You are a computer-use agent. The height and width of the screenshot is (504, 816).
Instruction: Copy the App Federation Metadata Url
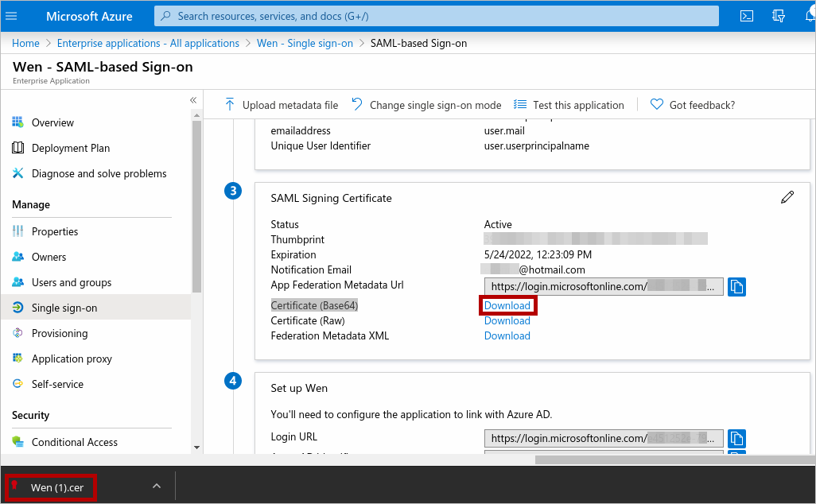(x=736, y=286)
